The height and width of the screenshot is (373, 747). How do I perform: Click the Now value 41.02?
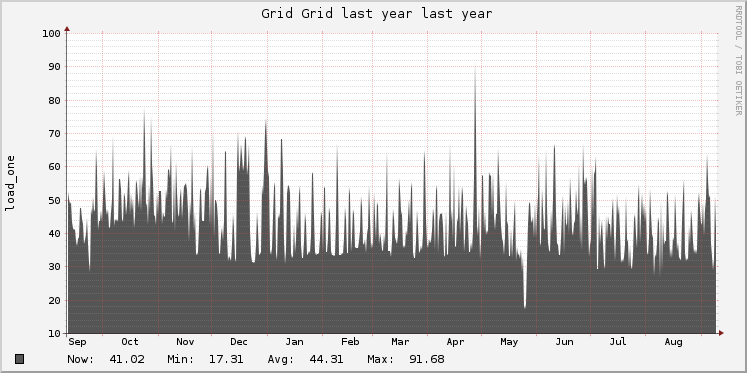tap(127, 359)
